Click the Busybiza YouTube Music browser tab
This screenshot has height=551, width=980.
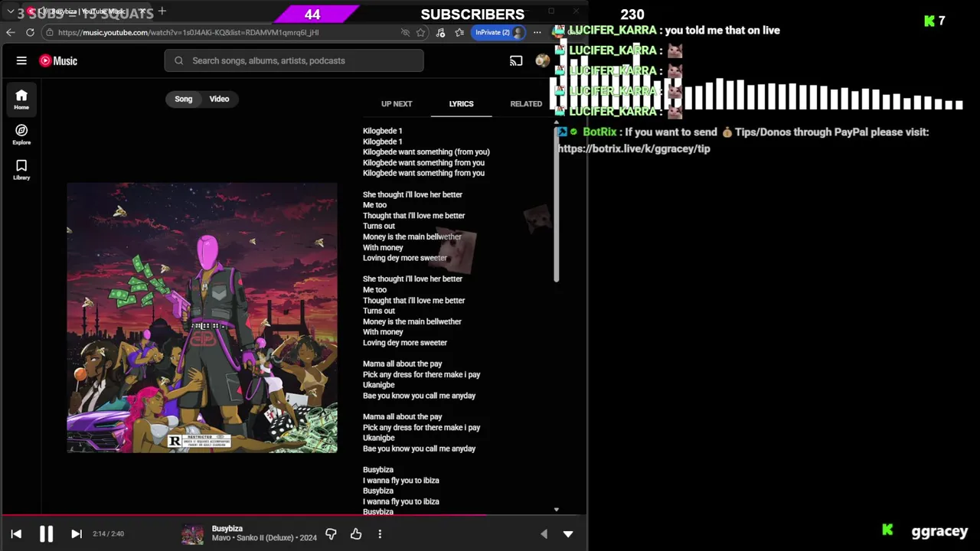pos(88,11)
